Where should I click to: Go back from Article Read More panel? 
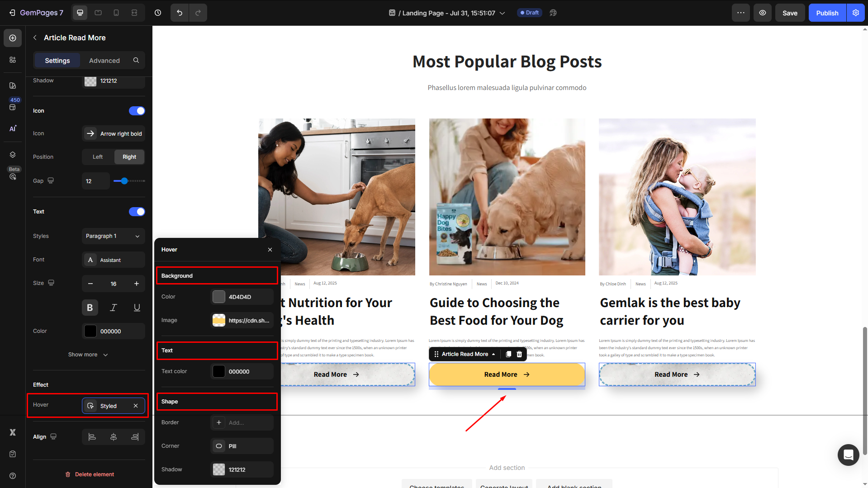pyautogui.click(x=35, y=38)
